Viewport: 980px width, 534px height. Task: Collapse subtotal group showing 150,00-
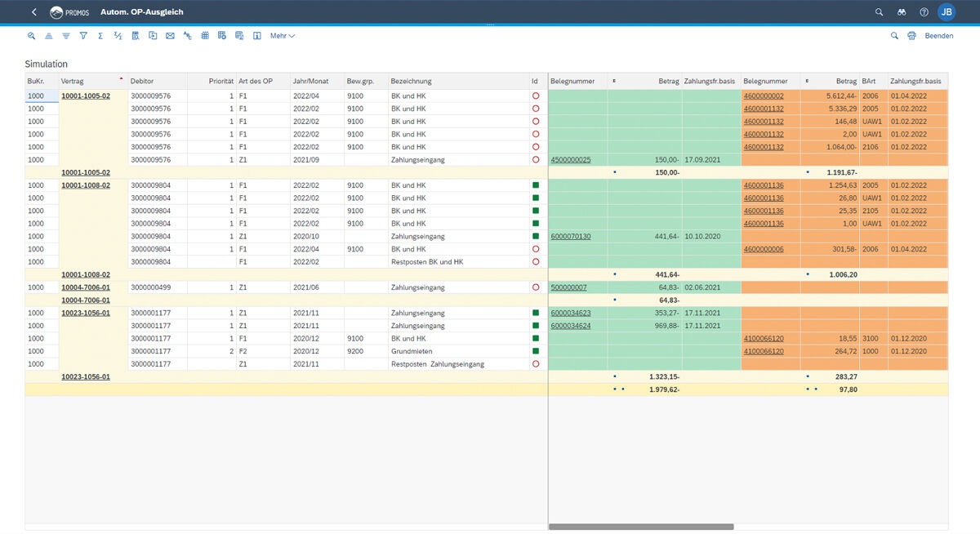[x=614, y=172]
